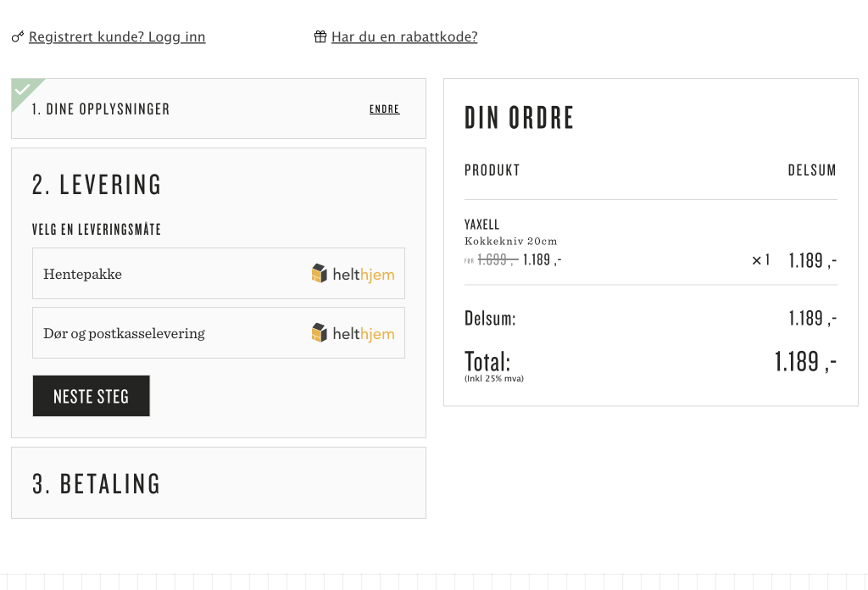Open the Registrert kunde? Logg inn link
868x590 pixels.
(117, 37)
